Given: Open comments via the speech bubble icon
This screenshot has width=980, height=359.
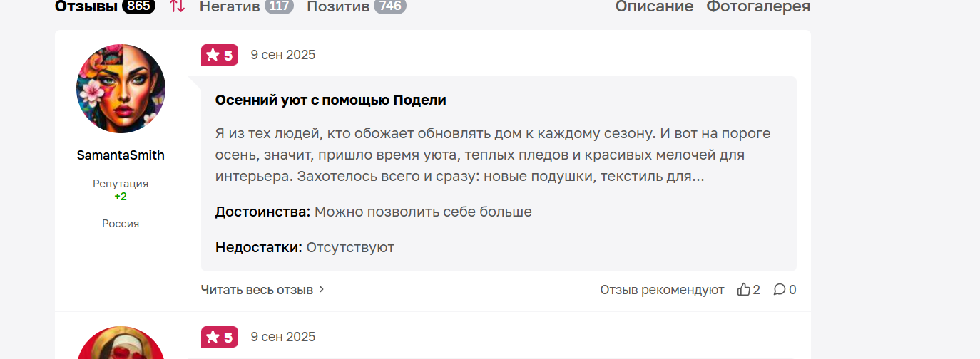Looking at the screenshot, I should (x=780, y=289).
